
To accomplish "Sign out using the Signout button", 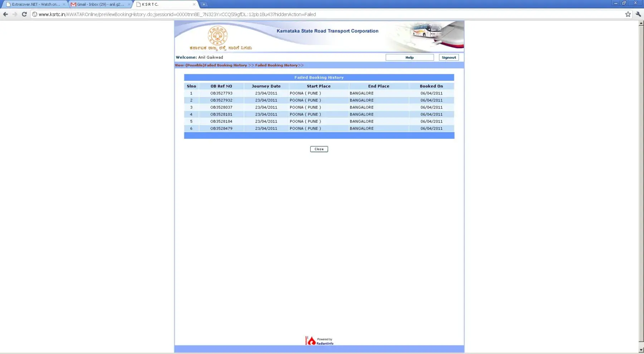I will (x=448, y=57).
